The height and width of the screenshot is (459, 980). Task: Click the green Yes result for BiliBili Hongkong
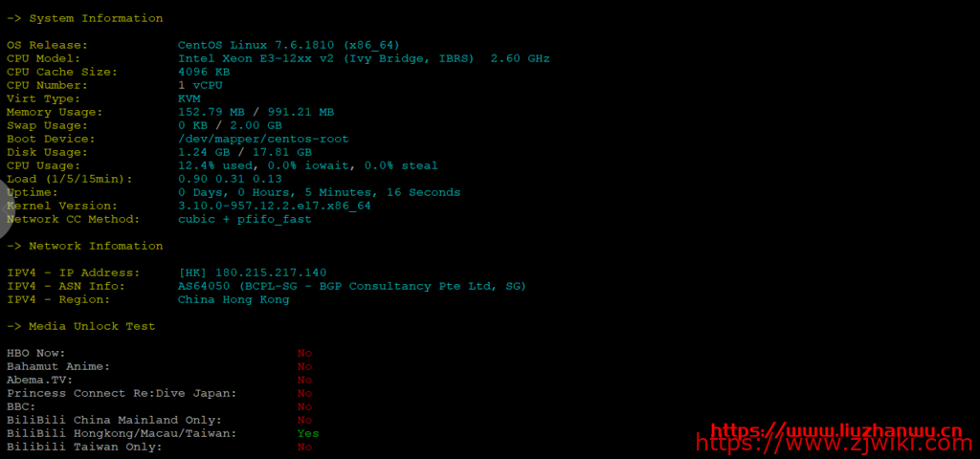point(308,433)
